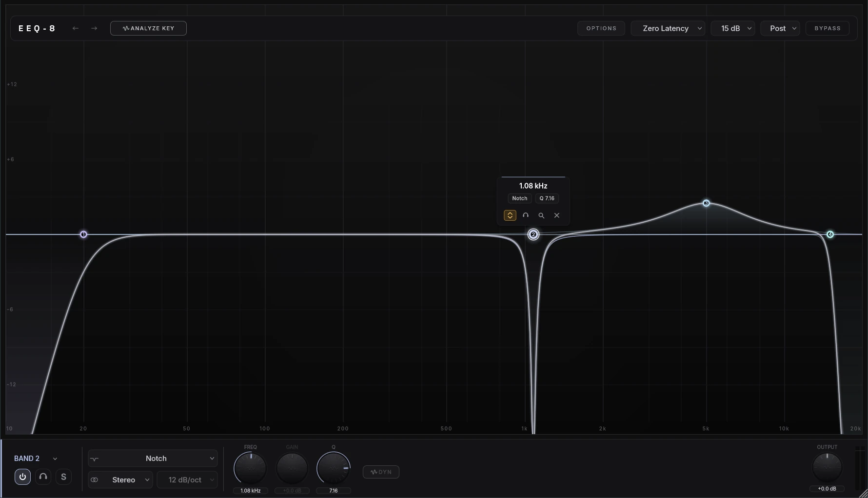
Task: Click the BYPASS button
Action: (x=828, y=28)
